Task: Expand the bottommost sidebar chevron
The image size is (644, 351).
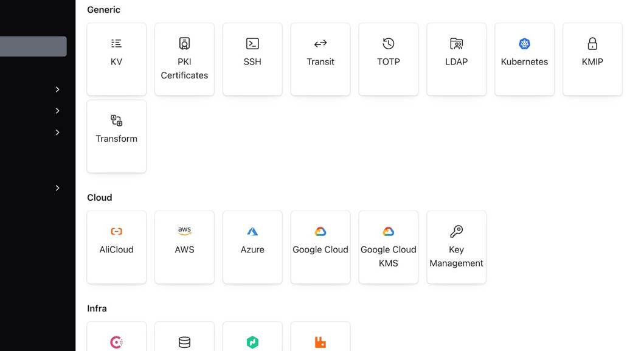Action: 57,188
